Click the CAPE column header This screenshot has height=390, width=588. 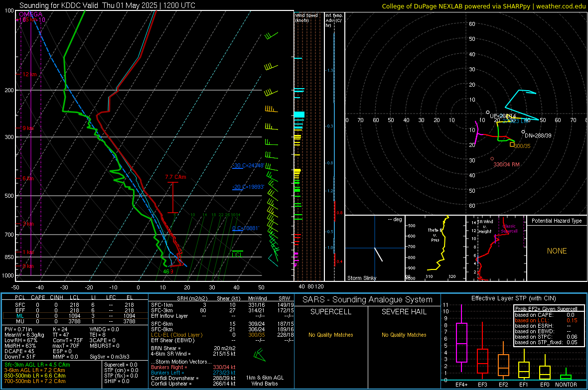pyautogui.click(x=38, y=297)
